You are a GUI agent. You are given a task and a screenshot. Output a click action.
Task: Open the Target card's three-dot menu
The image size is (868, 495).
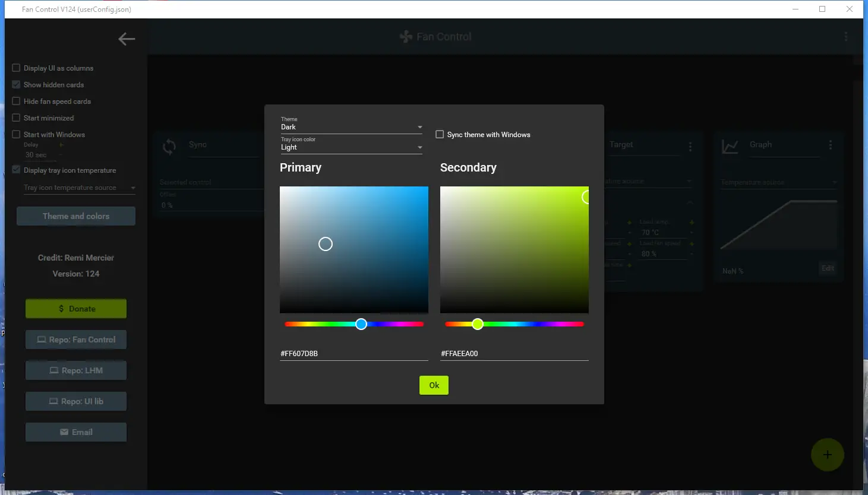coord(690,146)
